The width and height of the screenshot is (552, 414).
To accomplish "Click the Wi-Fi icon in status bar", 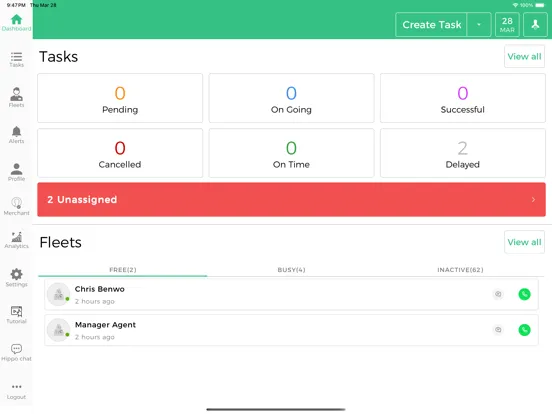I will [515, 5].
